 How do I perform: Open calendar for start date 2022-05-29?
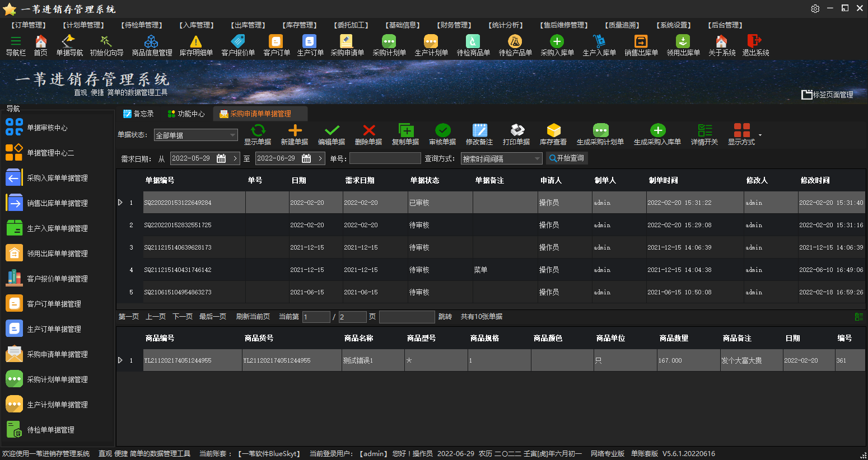(221, 158)
